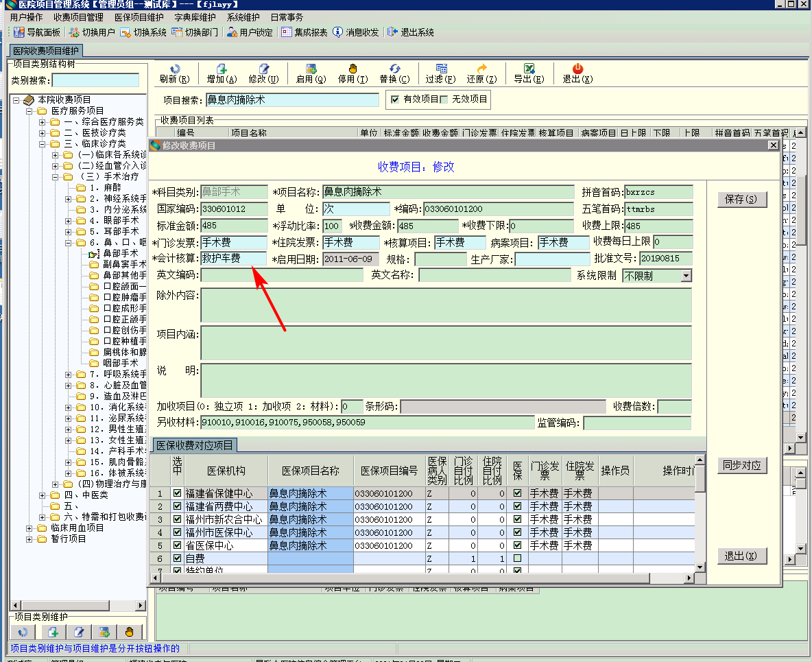Collapse the 本院收费项目 tree node
The height and width of the screenshot is (662, 812).
click(x=16, y=100)
